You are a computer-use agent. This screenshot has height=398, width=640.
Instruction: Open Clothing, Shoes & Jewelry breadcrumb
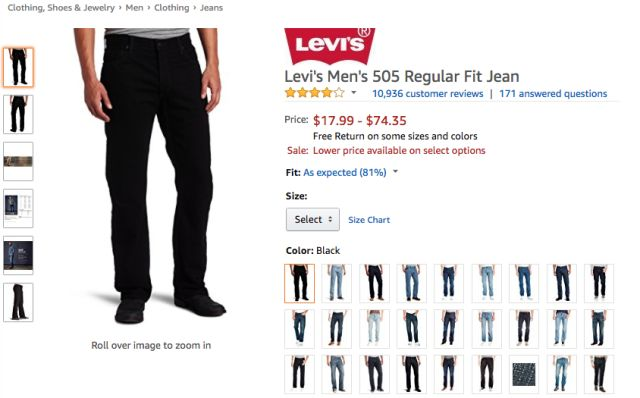point(61,7)
